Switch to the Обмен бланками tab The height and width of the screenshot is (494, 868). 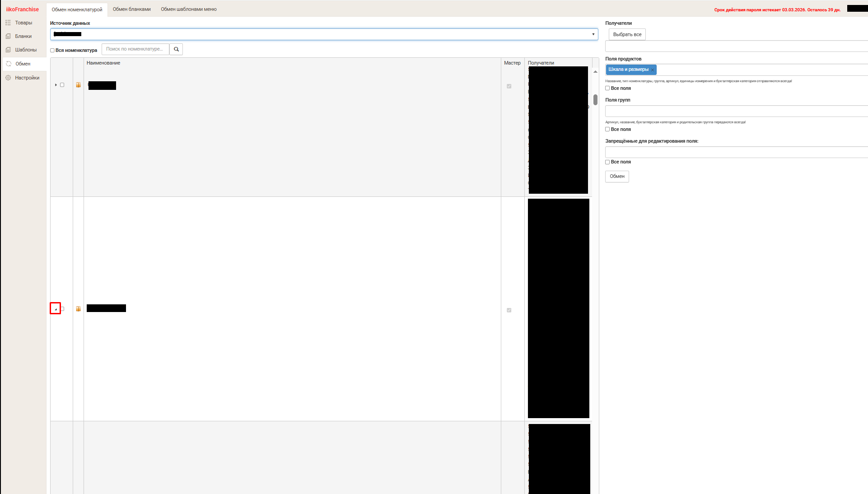[132, 9]
